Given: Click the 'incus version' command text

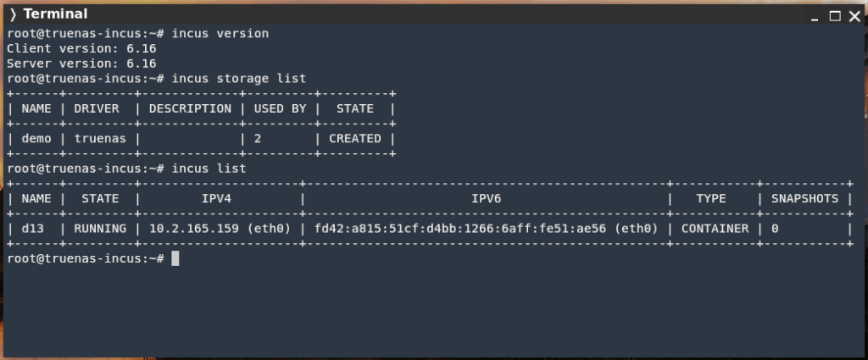Looking at the screenshot, I should 220,34.
